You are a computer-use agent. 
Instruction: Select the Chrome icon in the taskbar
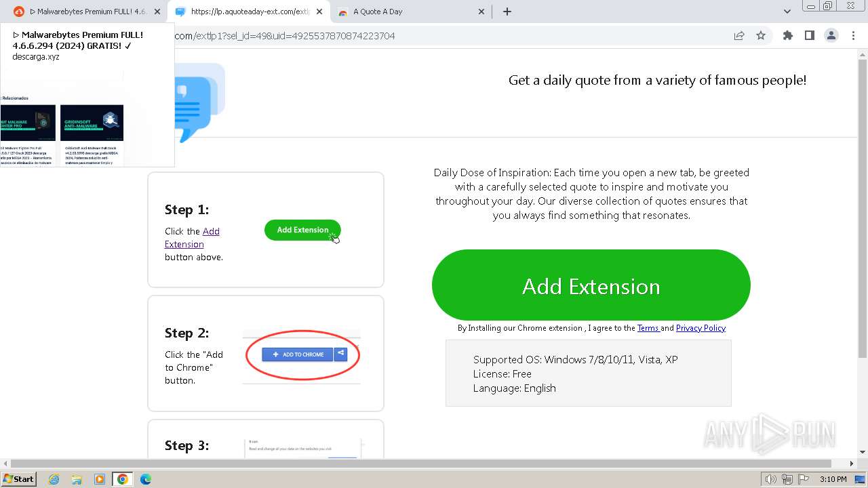click(x=122, y=479)
